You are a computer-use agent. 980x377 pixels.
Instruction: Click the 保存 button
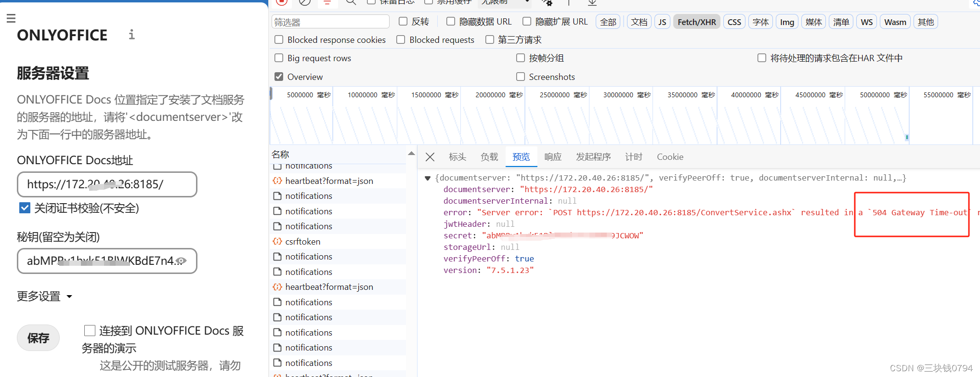(39, 338)
